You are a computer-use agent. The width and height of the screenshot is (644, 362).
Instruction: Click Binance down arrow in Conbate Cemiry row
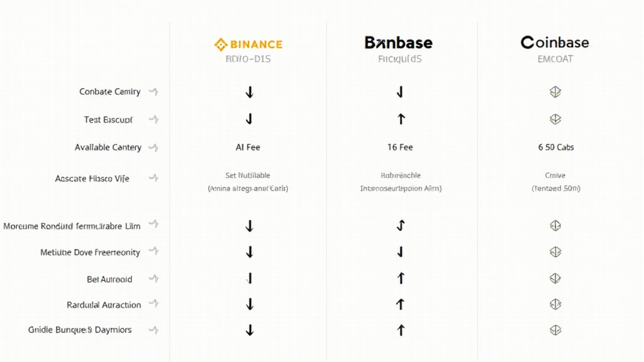pyautogui.click(x=250, y=92)
